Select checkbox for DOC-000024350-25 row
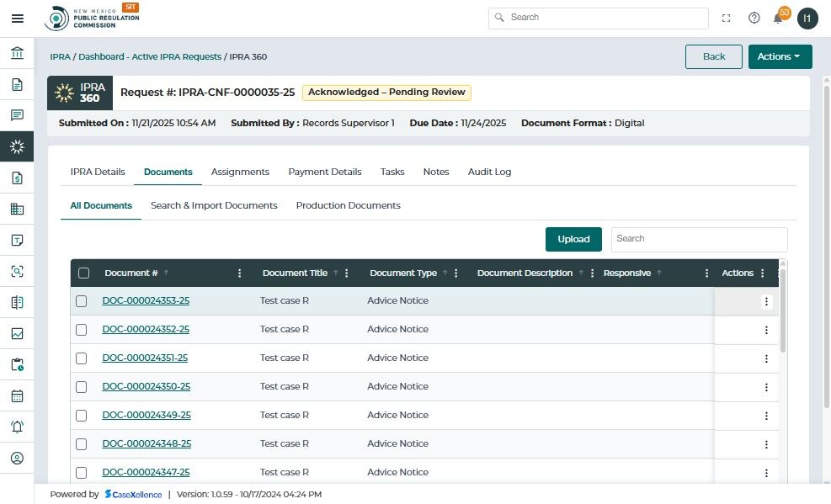 (82, 387)
